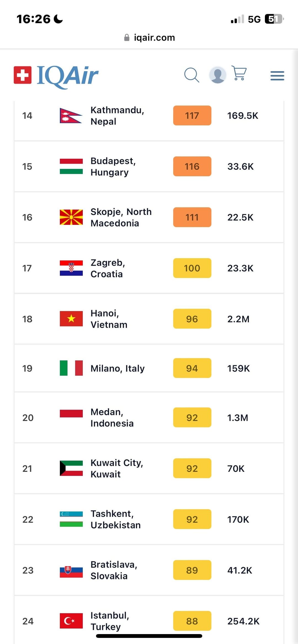Open Tashkent, Uzbekistan entry
298x644 pixels.
click(x=116, y=519)
